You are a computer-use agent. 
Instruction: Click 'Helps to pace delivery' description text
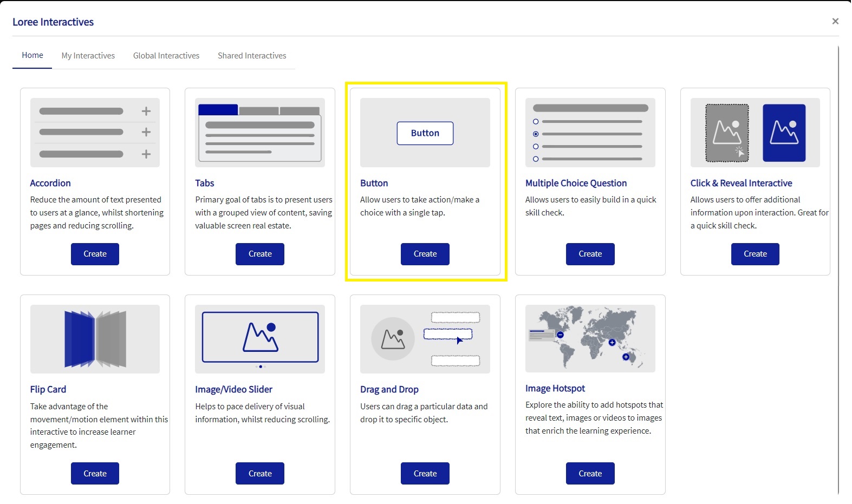(x=263, y=413)
